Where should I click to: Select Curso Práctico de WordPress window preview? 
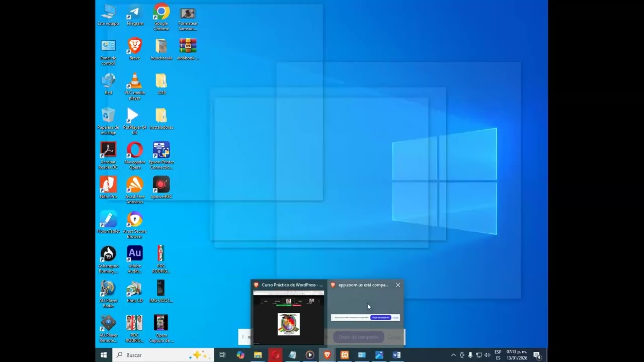pos(288,313)
